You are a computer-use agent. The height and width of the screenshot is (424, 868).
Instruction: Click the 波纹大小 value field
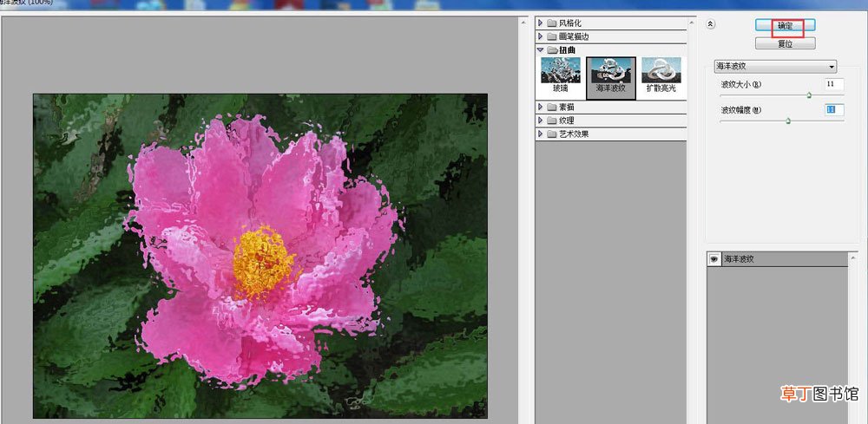point(834,84)
